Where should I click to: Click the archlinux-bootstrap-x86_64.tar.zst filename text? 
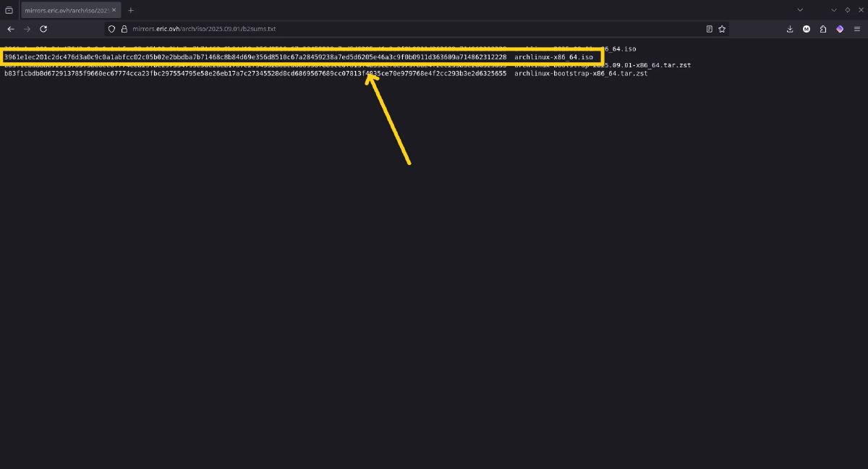[x=581, y=74]
